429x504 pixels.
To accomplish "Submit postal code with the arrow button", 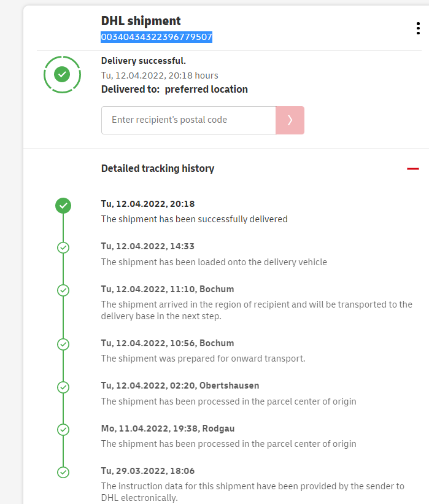I will click(x=290, y=120).
